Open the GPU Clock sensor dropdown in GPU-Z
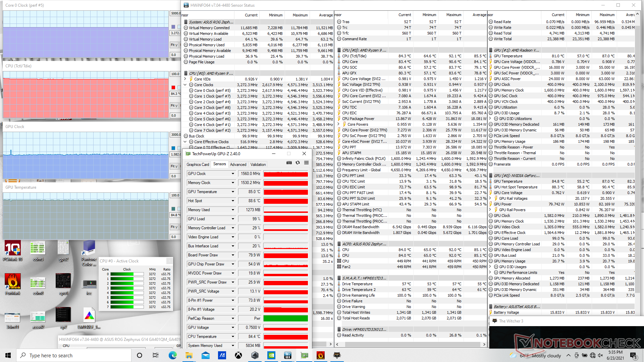The height and width of the screenshot is (362, 644). pos(233,174)
